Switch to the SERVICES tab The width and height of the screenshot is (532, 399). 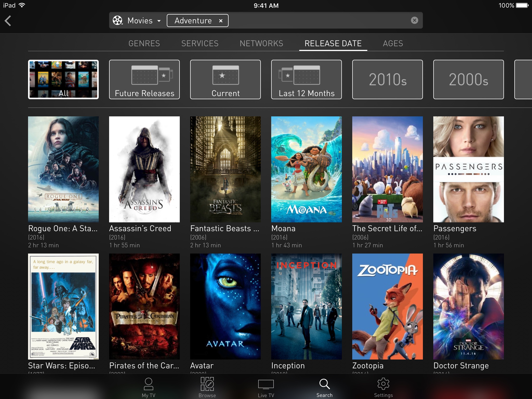pyautogui.click(x=200, y=43)
